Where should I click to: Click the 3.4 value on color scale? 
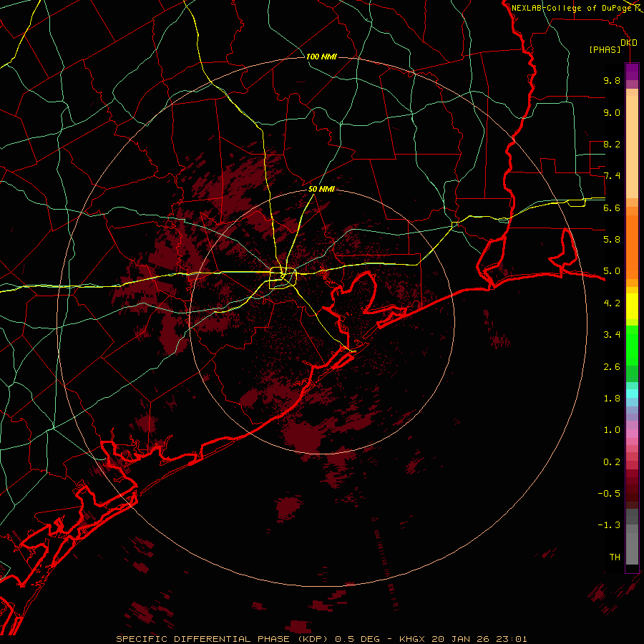pyautogui.click(x=612, y=334)
